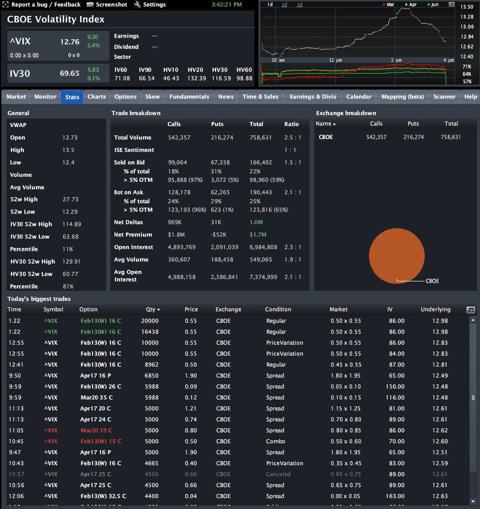This screenshot has width=480, height=509.
Task: Click the Underlying column header
Action: point(435,309)
